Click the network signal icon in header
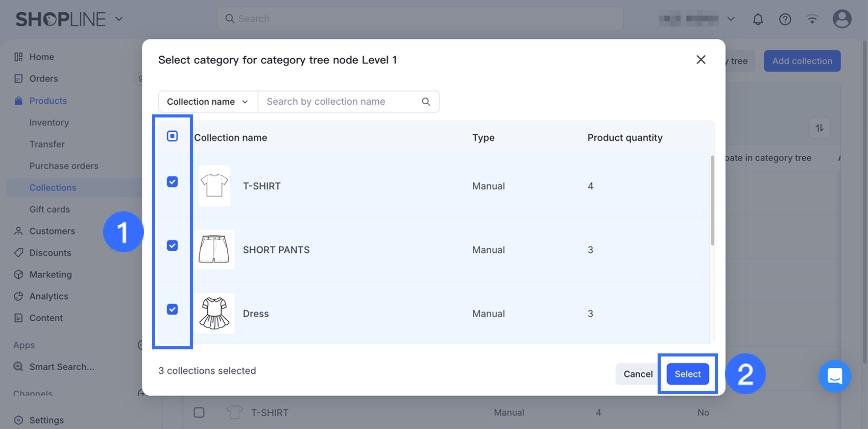The height and width of the screenshot is (429, 868). (x=812, y=19)
